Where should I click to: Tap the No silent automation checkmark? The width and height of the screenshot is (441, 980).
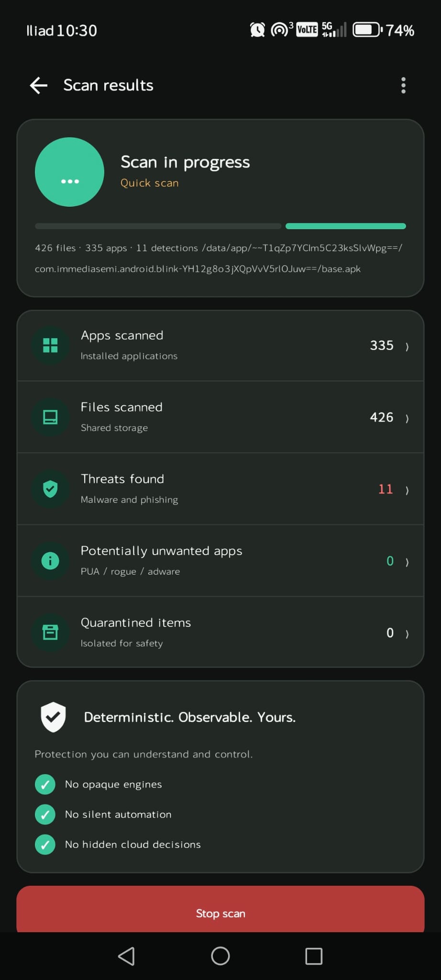45,814
